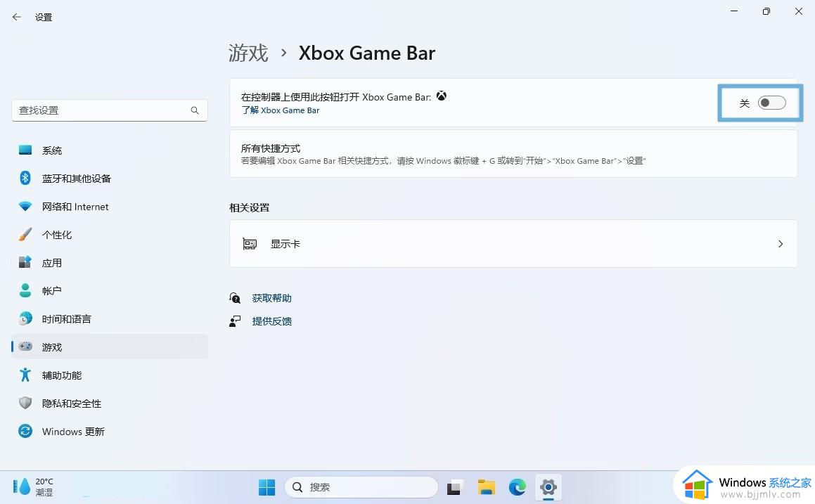
Task: Return to 游戏 via breadcrumb
Action: [248, 53]
